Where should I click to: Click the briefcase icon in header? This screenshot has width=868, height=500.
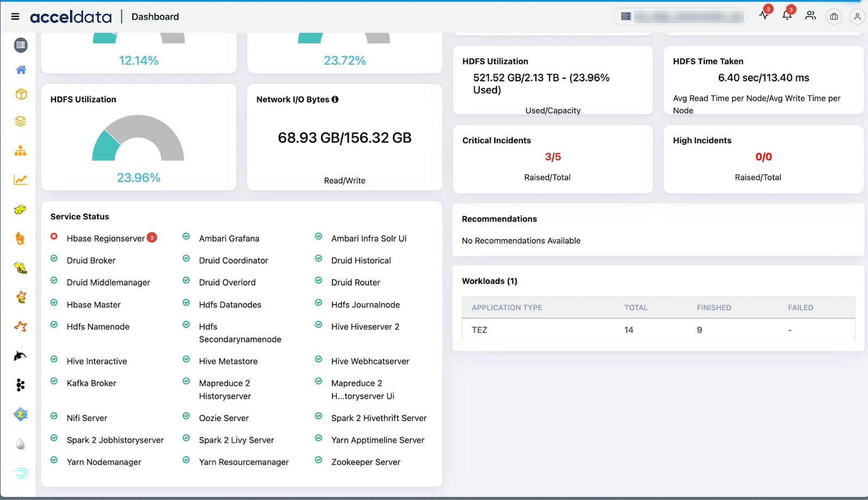(834, 17)
